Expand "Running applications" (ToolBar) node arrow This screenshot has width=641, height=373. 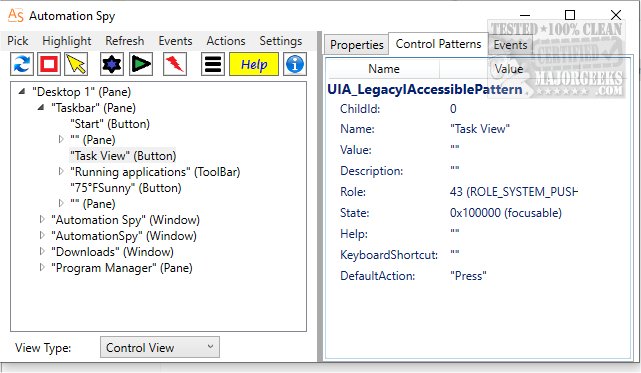click(x=61, y=171)
